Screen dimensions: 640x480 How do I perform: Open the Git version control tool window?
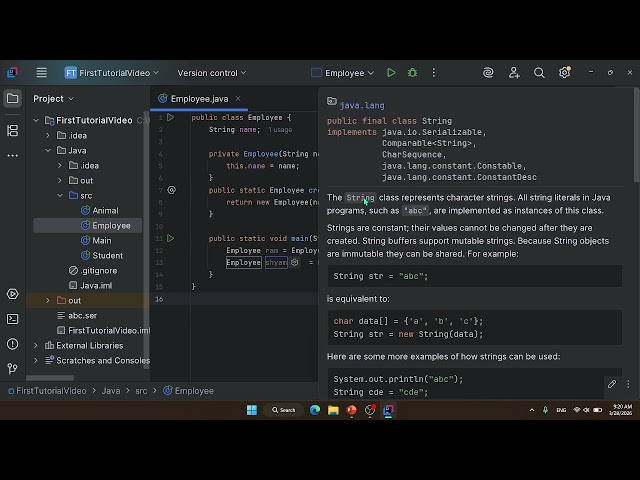12,369
